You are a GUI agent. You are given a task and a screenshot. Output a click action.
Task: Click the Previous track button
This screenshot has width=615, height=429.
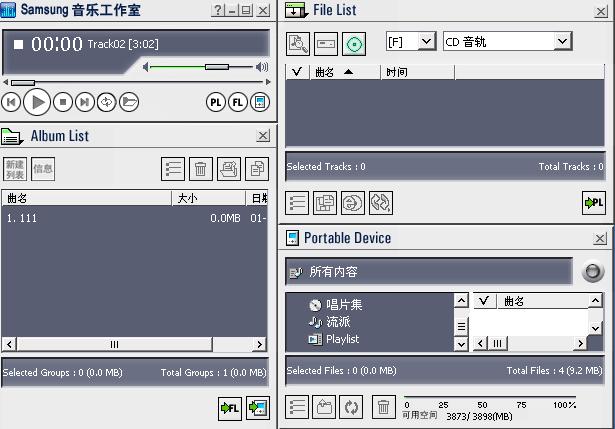pos(11,102)
